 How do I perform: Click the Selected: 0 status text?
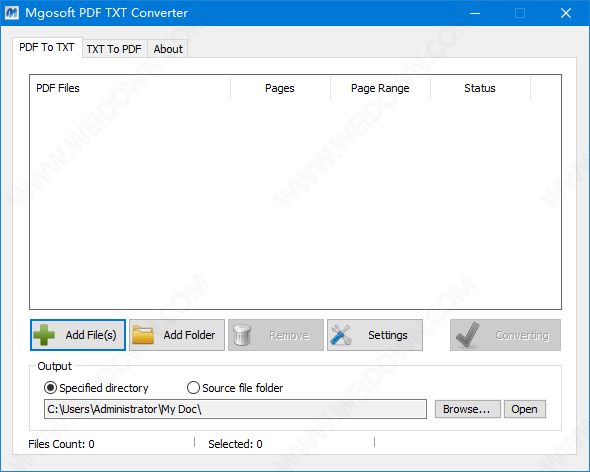tap(235, 444)
